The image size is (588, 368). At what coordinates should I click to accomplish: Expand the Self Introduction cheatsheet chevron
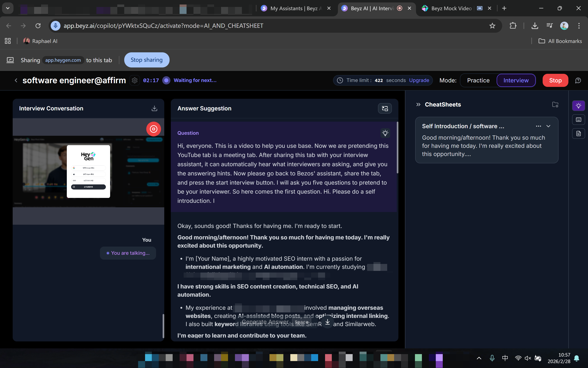[x=548, y=126]
